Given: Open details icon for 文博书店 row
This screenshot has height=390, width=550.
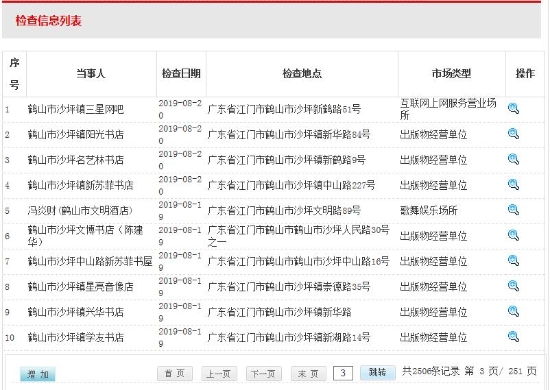Looking at the screenshot, I should [x=513, y=235].
